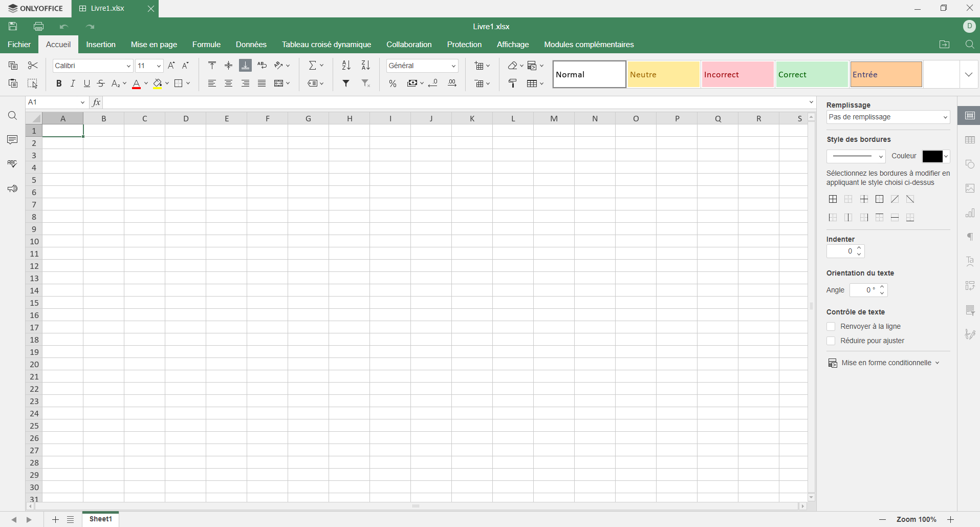Open Find icon in left sidebar
Screen dimensions: 980x527
pos(13,116)
